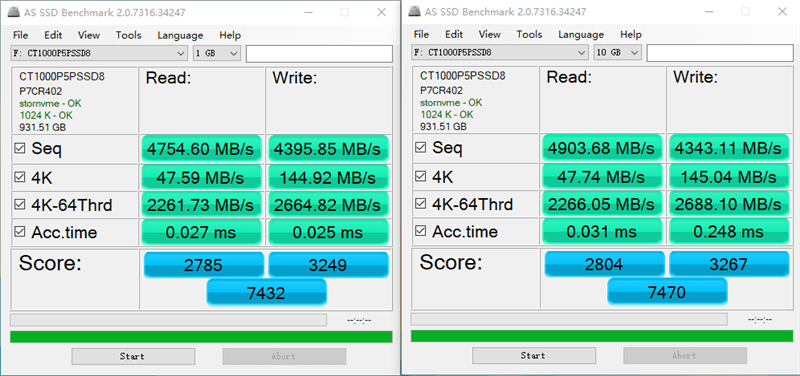Viewport: 800px width, 376px height.
Task: Click AS SSD app icon in left window title
Action: 15,12
